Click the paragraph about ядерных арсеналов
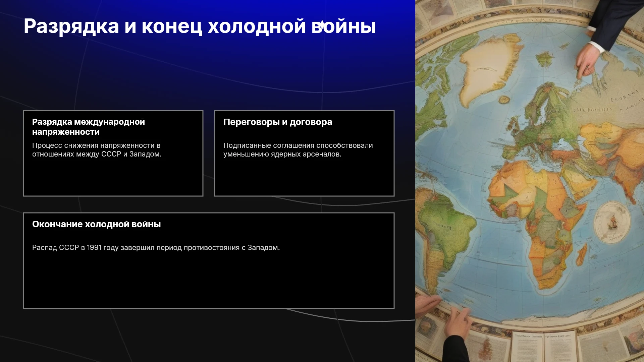The height and width of the screenshot is (362, 644). pos(298,150)
